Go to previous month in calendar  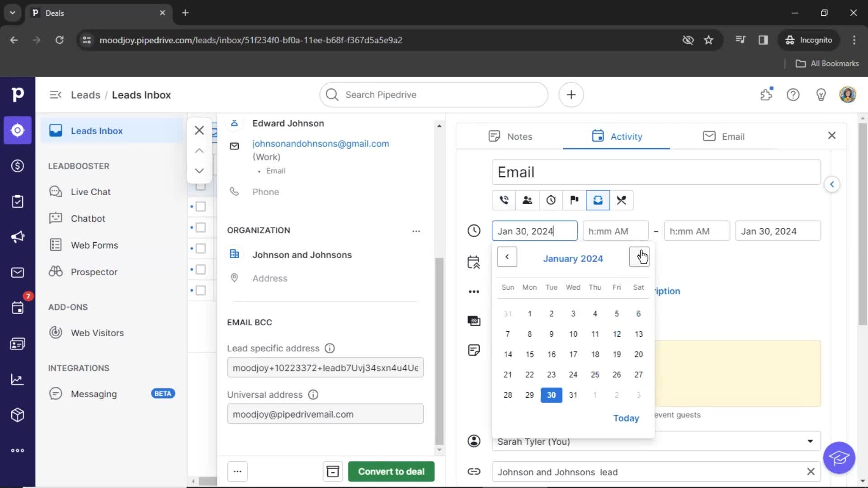tap(507, 257)
